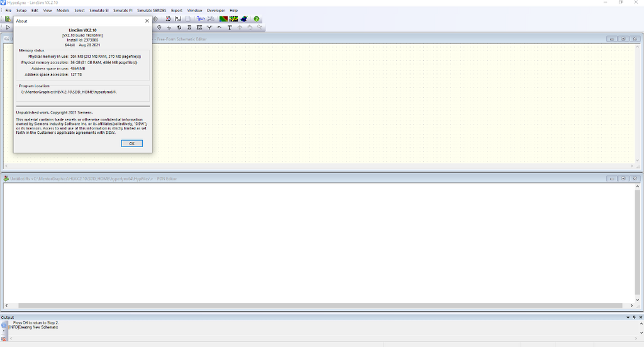
Task: Click the red X clear icon in Output panel
Action: pos(4,339)
